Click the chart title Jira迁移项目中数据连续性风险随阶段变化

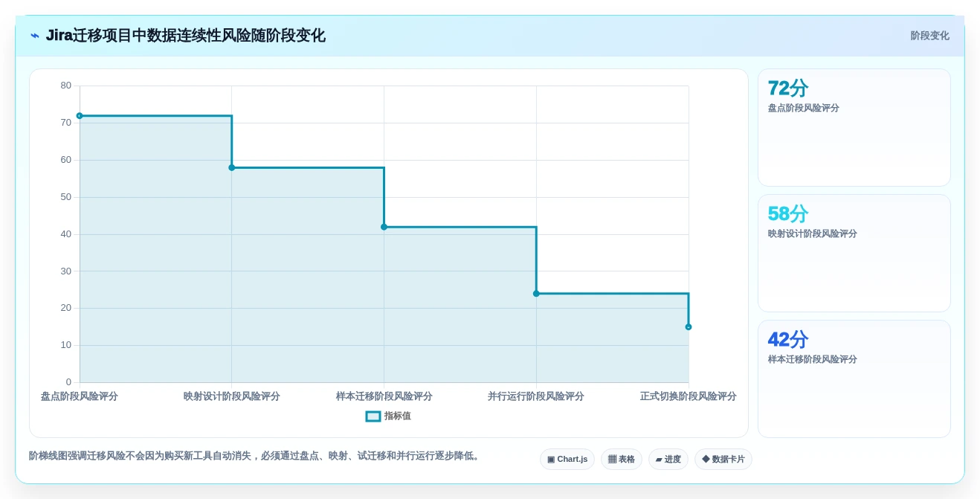186,36
